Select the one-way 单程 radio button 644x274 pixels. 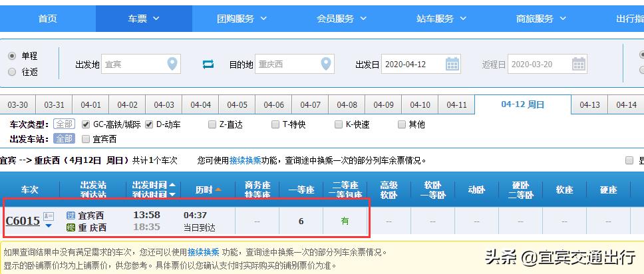pos(12,56)
